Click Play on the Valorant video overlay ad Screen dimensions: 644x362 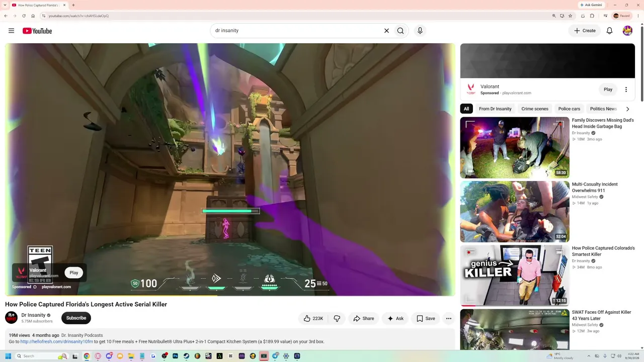(x=74, y=273)
